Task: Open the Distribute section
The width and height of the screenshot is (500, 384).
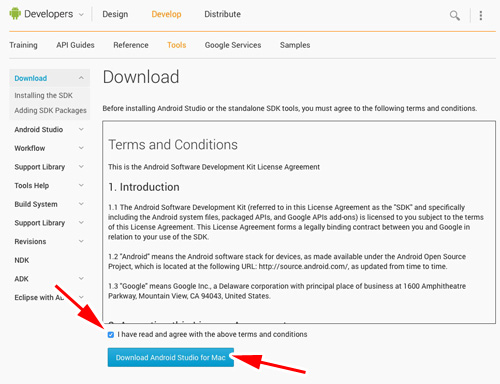Action: (x=222, y=14)
